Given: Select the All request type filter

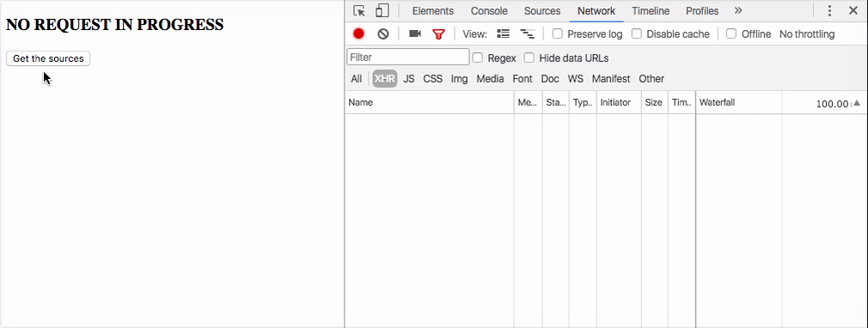Looking at the screenshot, I should (x=356, y=79).
